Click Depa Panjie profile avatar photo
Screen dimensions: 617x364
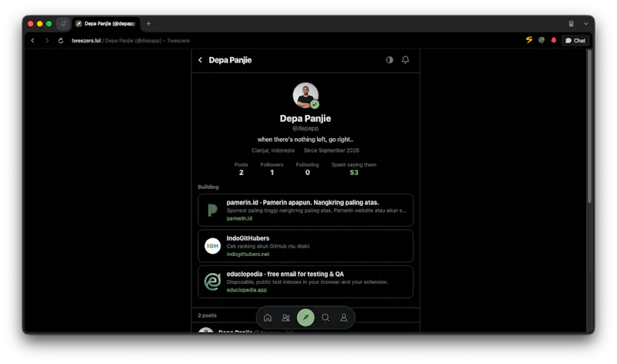click(x=305, y=95)
